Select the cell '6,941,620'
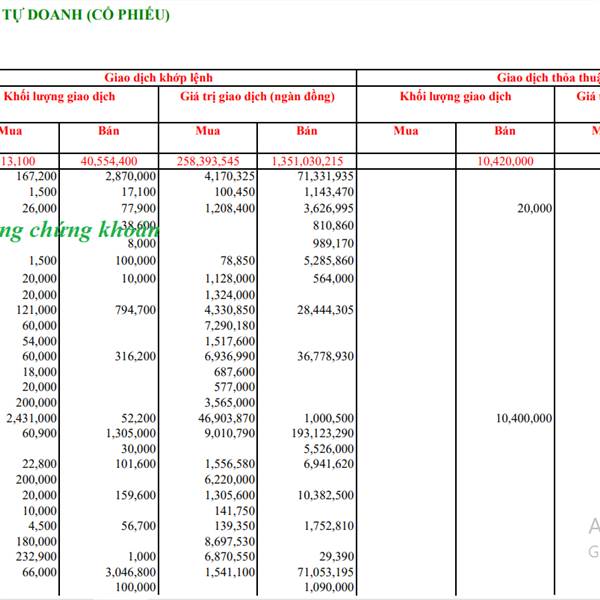Viewport: 600px width, 600px height. pos(329,464)
